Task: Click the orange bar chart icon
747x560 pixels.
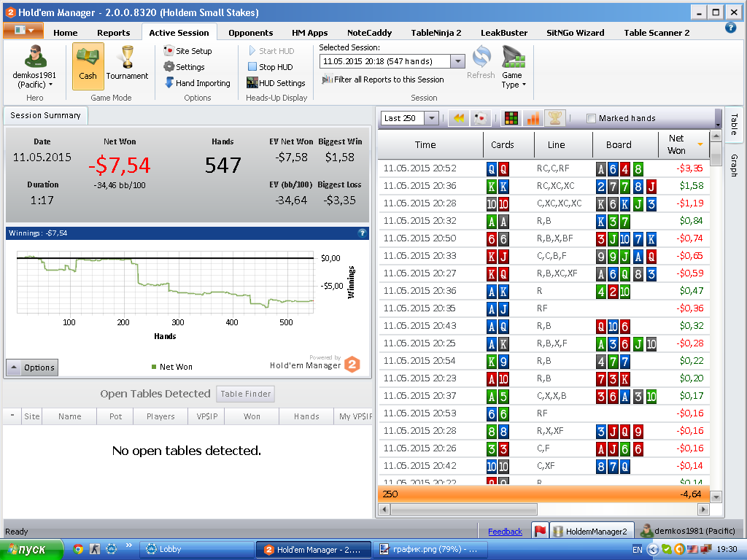Action: 533,118
